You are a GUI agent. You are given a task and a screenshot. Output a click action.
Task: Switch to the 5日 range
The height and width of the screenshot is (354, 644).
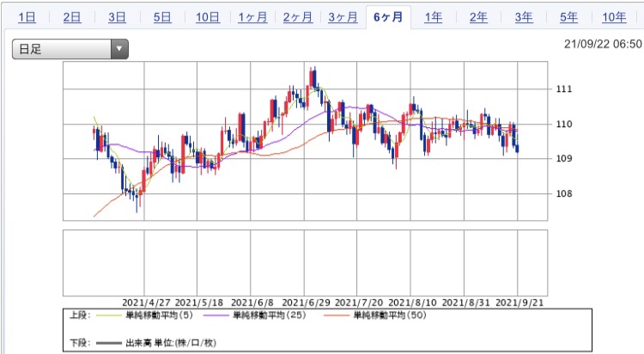(x=162, y=17)
